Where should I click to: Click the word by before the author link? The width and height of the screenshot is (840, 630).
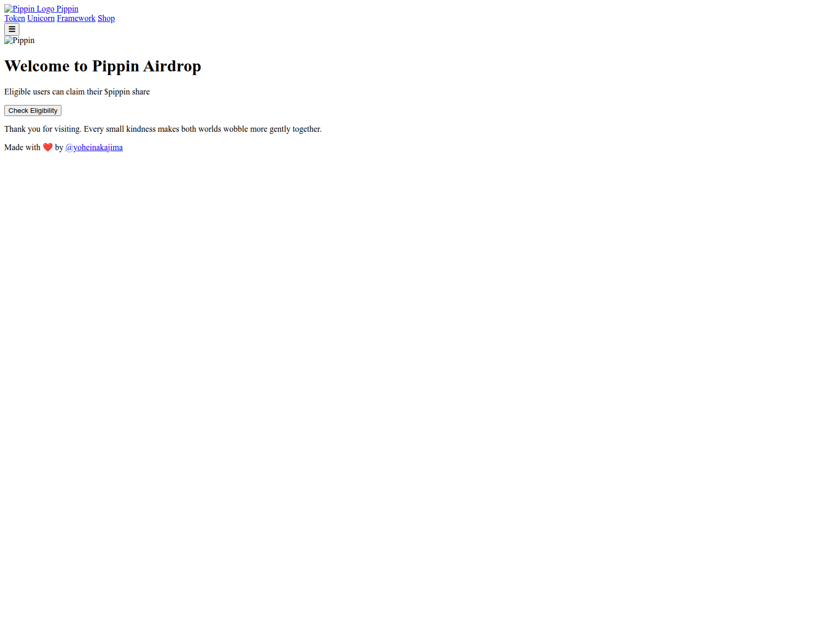59,148
